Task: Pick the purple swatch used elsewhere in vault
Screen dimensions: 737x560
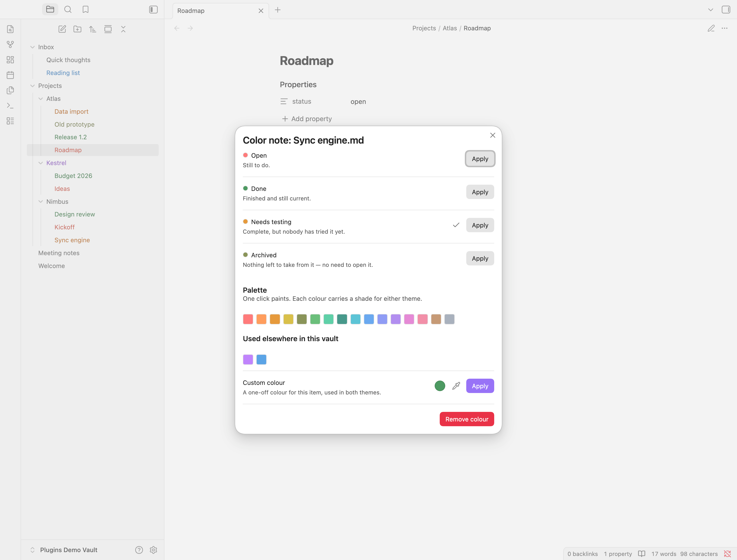Action: click(248, 359)
